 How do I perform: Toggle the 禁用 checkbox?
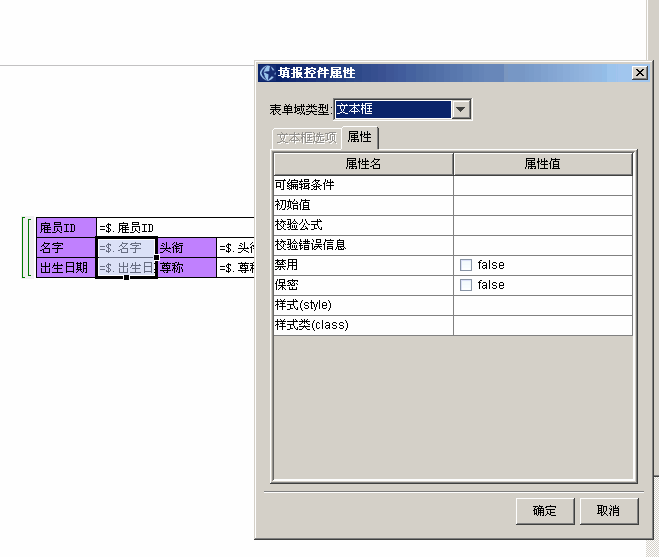pos(466,265)
